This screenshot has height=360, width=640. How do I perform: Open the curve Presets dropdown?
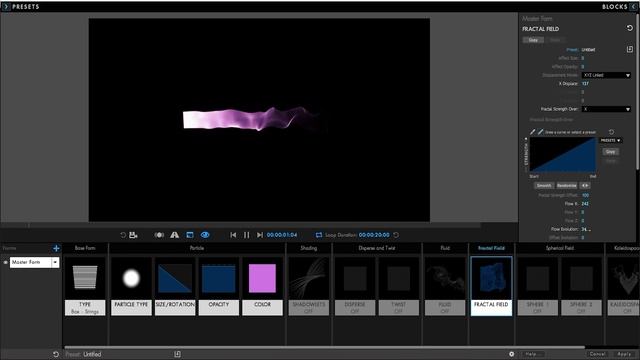click(610, 140)
